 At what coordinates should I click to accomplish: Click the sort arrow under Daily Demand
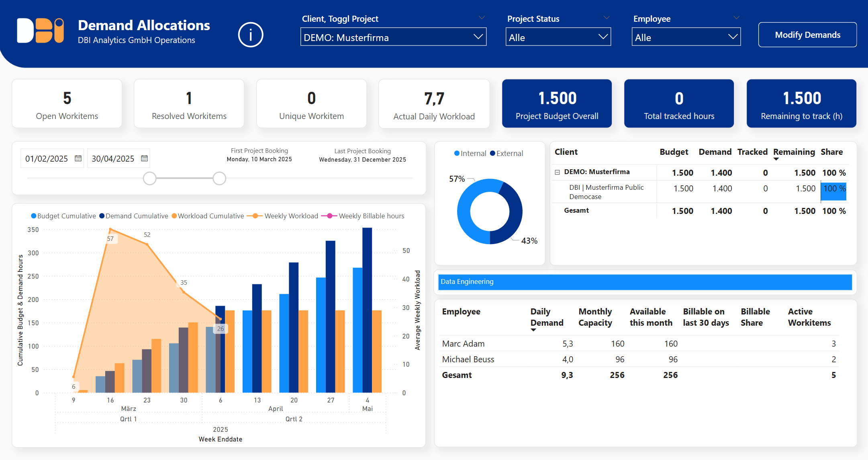point(533,330)
